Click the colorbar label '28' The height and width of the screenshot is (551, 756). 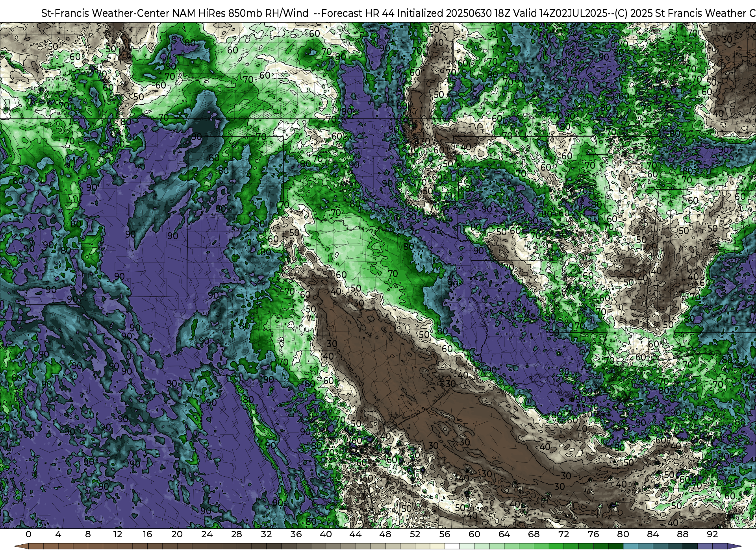pyautogui.click(x=237, y=534)
